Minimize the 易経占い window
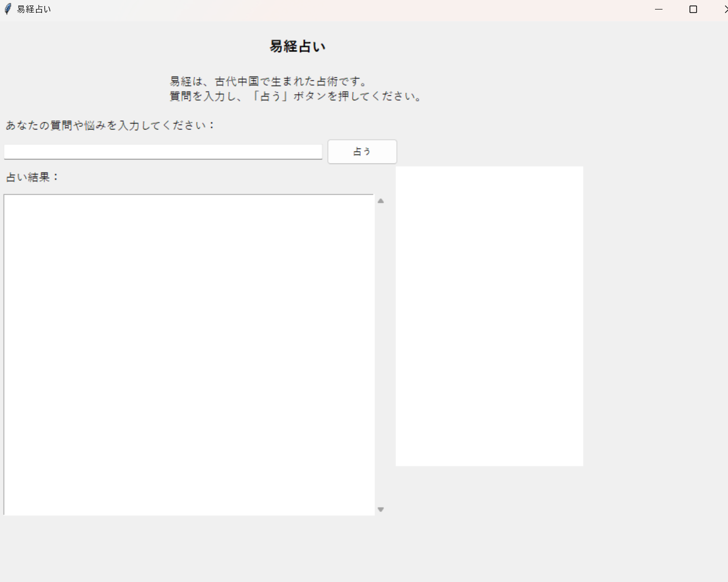The width and height of the screenshot is (728, 582). click(658, 9)
